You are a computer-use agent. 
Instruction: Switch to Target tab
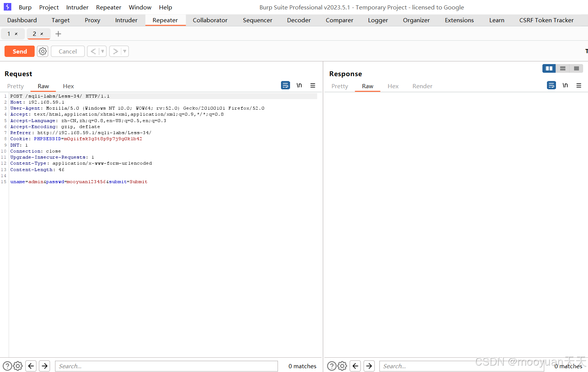61,20
